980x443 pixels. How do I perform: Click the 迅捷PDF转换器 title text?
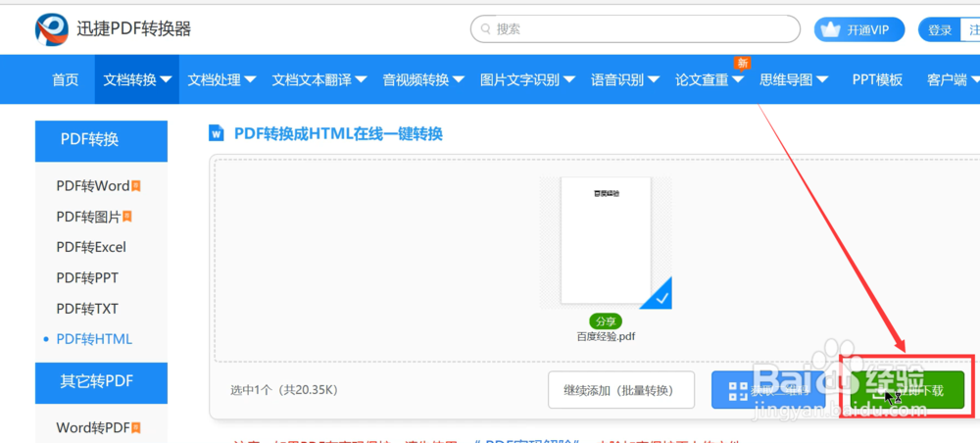click(x=133, y=29)
